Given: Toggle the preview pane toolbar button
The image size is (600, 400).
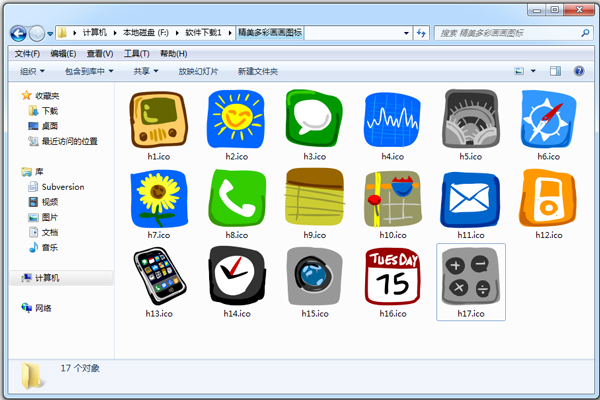Looking at the screenshot, I should click(x=555, y=71).
